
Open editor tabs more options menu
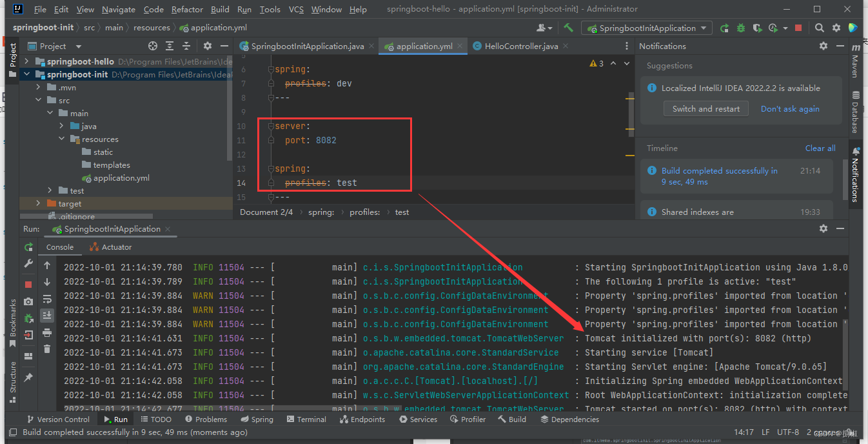627,46
